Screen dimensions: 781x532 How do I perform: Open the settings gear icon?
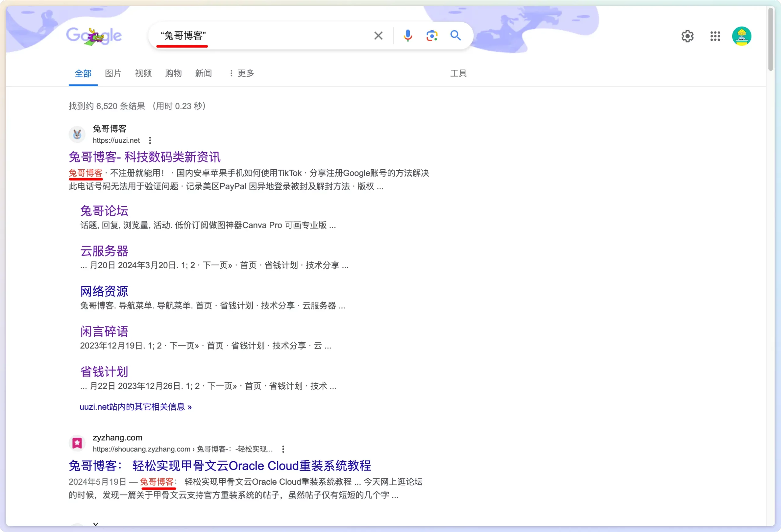coord(687,36)
